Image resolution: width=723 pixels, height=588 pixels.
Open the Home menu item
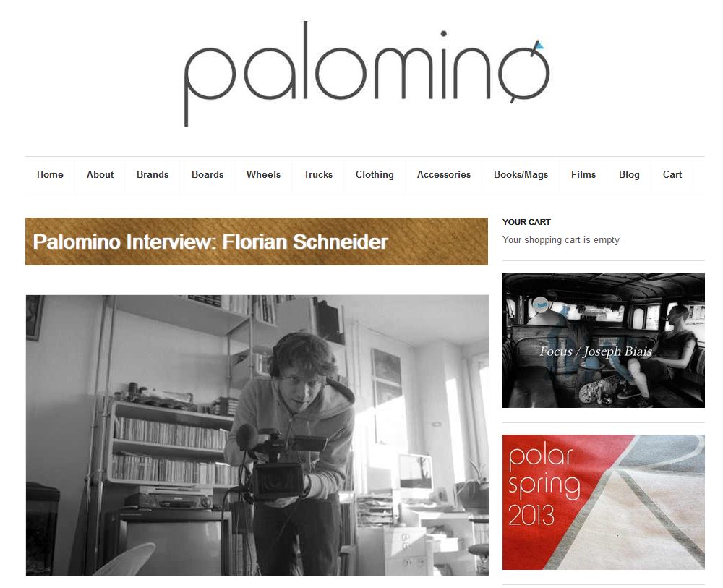tap(50, 175)
